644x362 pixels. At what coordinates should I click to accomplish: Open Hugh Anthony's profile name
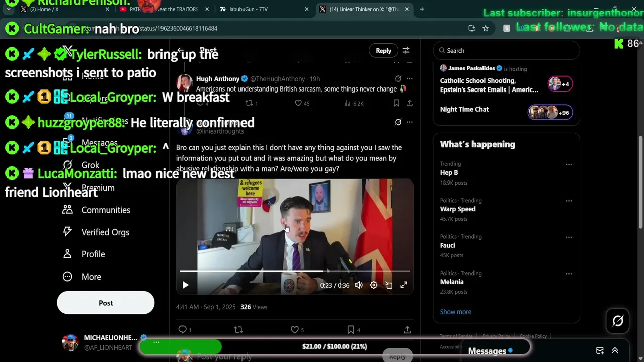218,79
